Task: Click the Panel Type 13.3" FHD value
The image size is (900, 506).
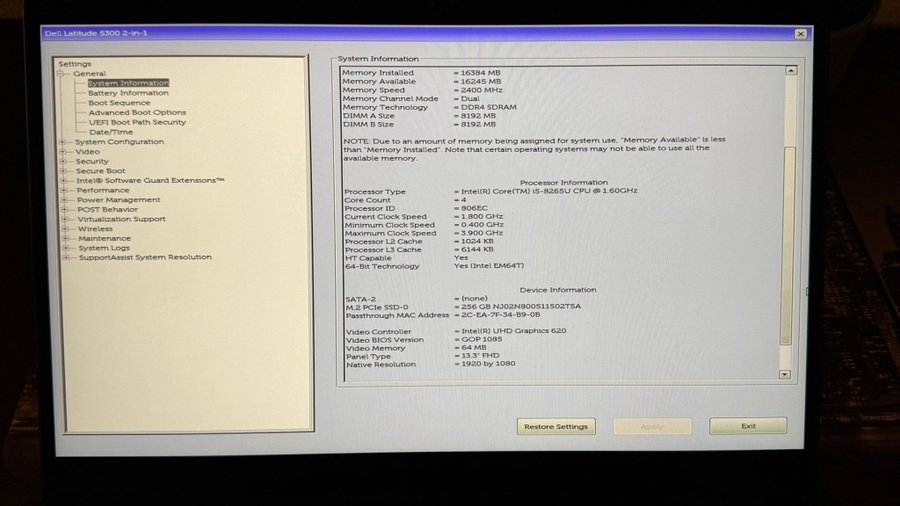Action: [480, 356]
